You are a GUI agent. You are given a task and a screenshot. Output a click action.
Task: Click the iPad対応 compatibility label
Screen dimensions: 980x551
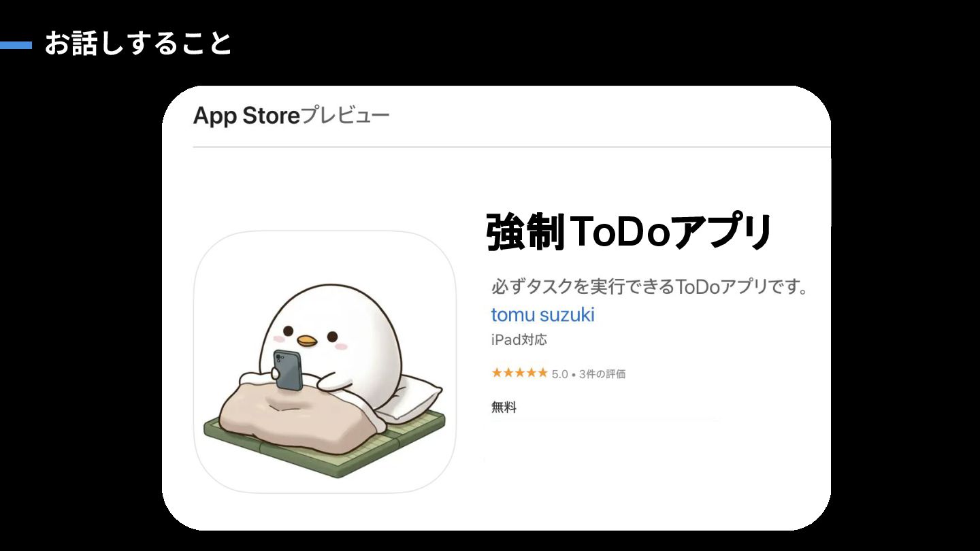point(519,339)
